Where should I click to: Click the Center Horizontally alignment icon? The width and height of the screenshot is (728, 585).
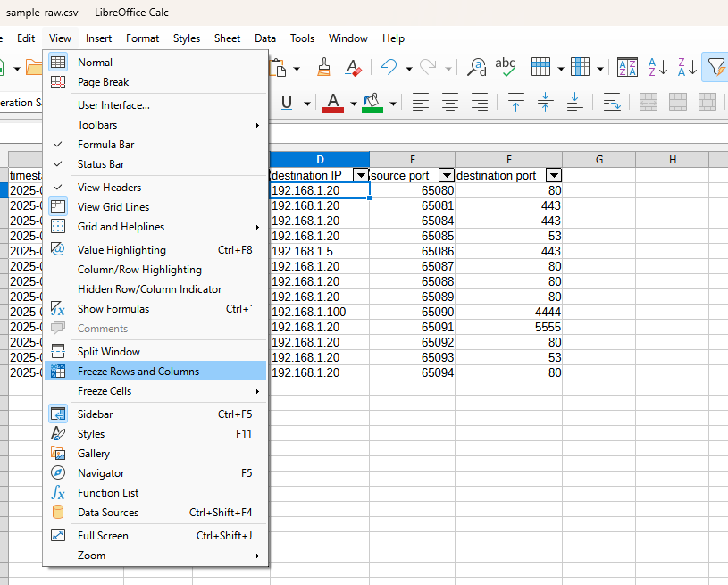[449, 102]
